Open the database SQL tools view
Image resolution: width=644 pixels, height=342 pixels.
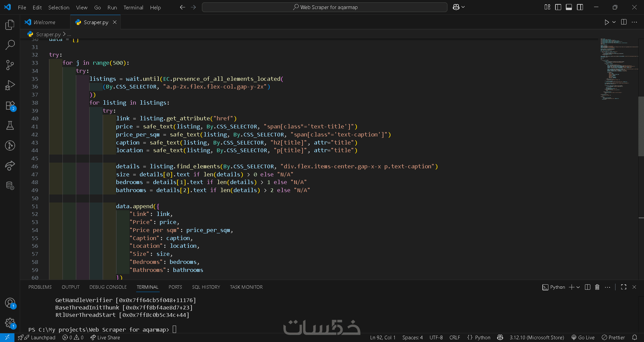tap(10, 186)
